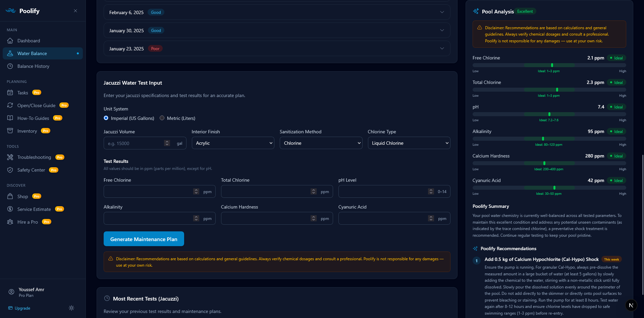The image size is (644, 318).
Task: Open the Open/Close Guide menu item
Action: (43, 105)
